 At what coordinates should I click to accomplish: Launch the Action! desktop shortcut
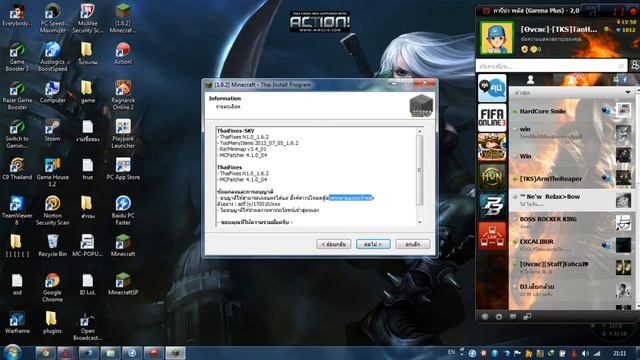pyautogui.click(x=123, y=53)
